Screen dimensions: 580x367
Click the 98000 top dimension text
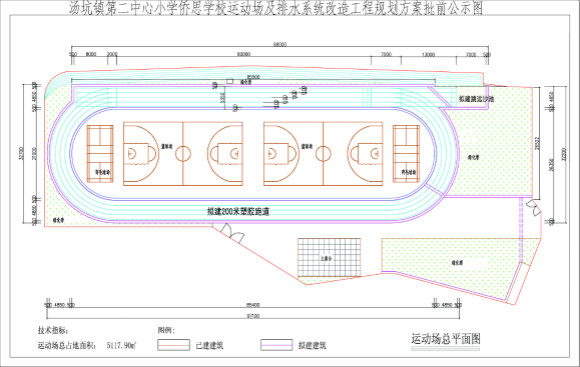pos(280,45)
